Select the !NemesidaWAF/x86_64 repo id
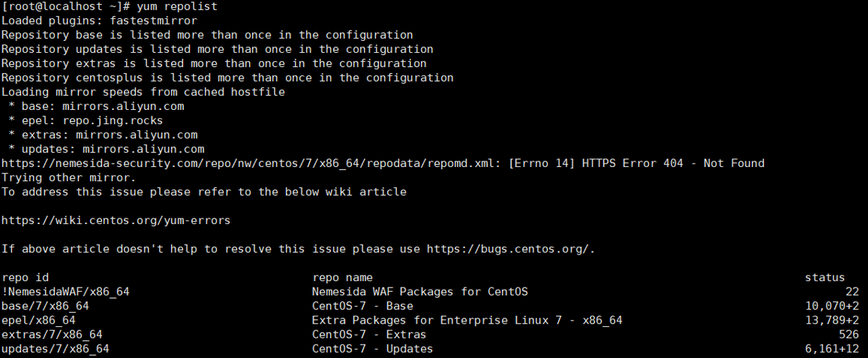The width and height of the screenshot is (868, 358). click(x=65, y=292)
